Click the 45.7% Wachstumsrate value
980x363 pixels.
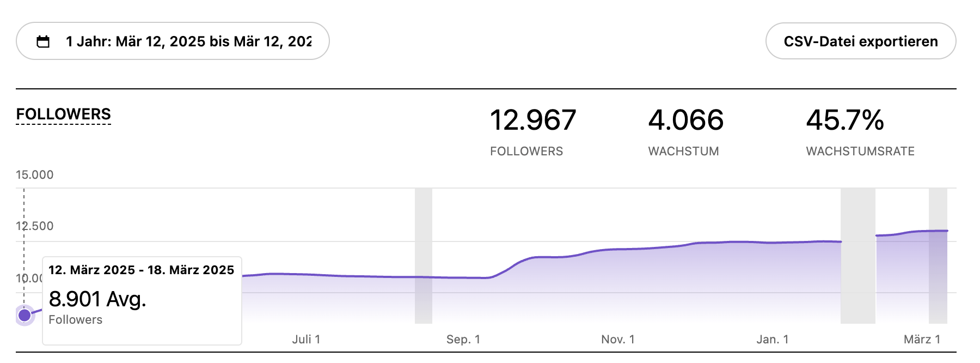point(844,120)
